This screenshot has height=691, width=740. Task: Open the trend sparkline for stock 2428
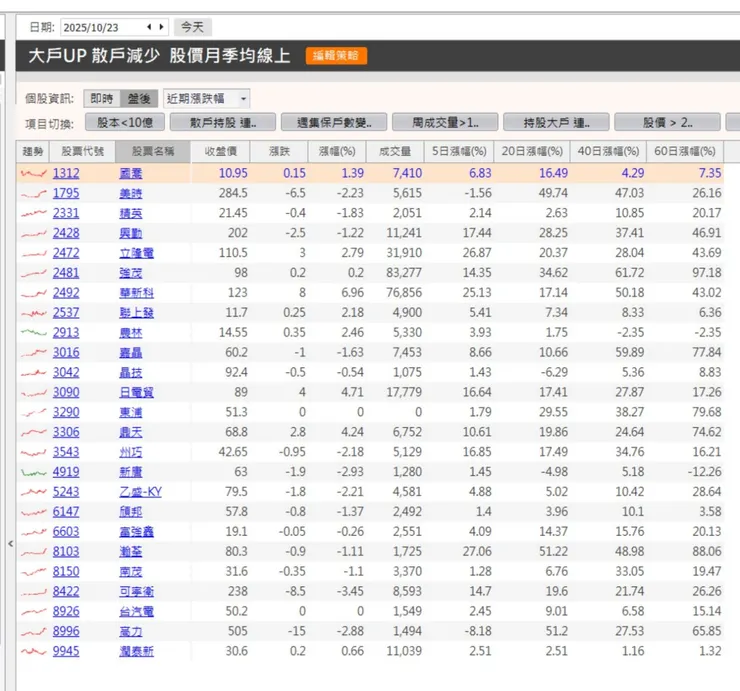[x=34, y=233]
